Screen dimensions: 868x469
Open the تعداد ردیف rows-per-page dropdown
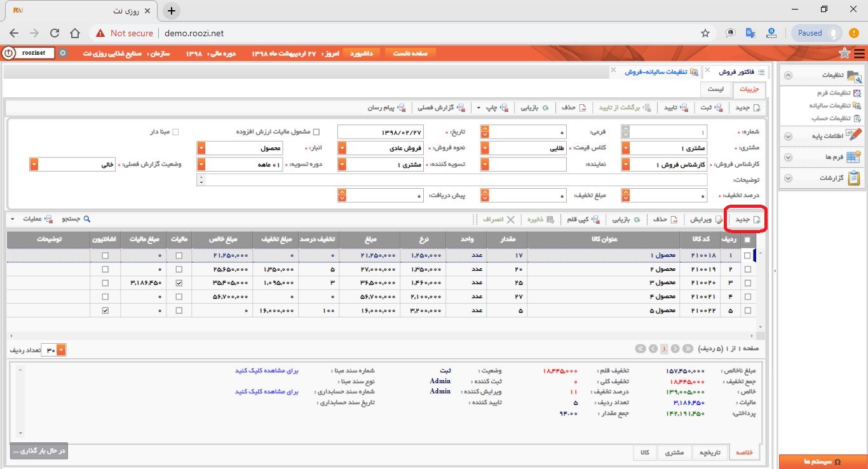pos(61,350)
